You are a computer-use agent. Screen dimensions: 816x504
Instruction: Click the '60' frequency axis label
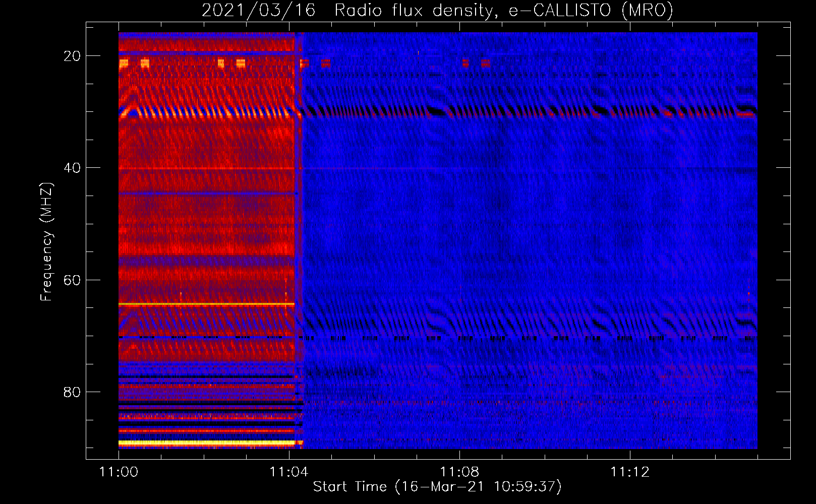point(72,280)
